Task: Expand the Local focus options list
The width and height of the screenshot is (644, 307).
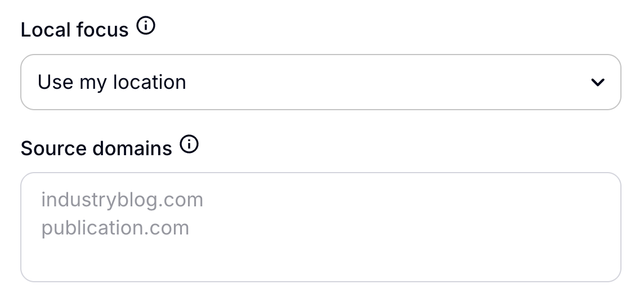Action: click(321, 82)
